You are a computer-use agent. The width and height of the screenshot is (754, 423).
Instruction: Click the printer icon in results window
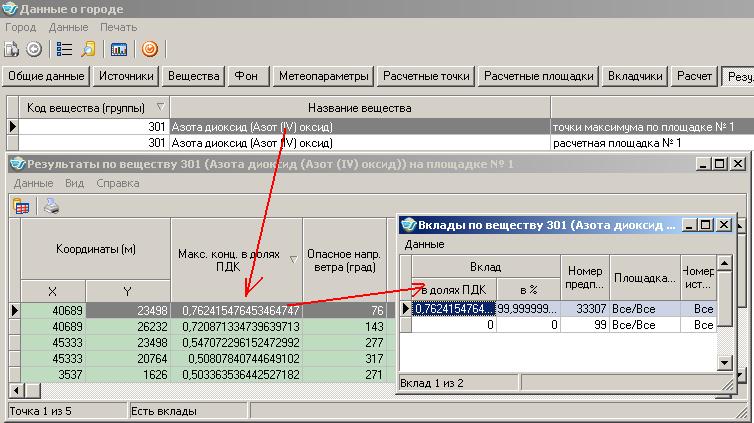click(x=51, y=206)
